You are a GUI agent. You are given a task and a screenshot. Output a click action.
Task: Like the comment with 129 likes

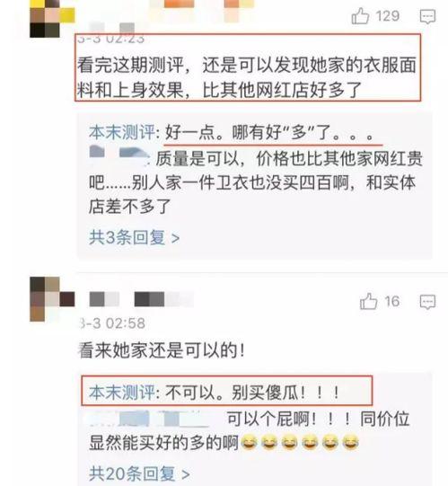360,16
